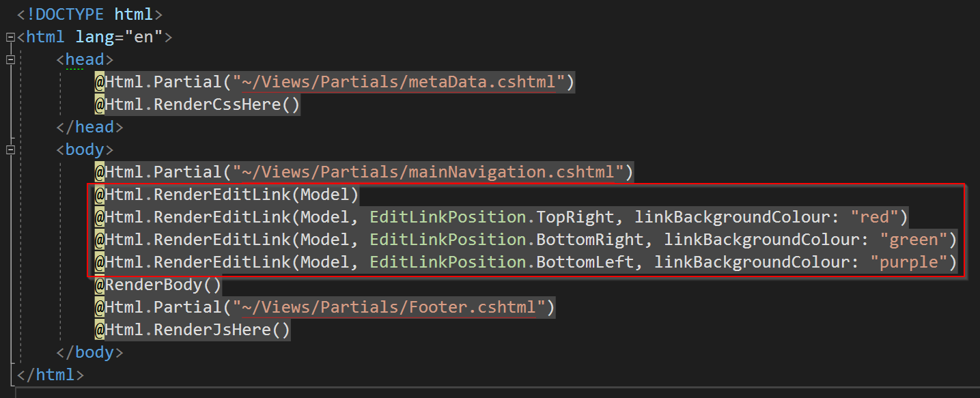Click the "red" background colour string
The width and height of the screenshot is (980, 398).
[x=874, y=217]
